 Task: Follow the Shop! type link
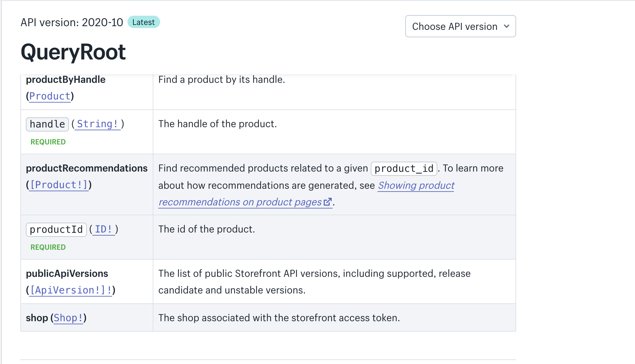tap(68, 318)
